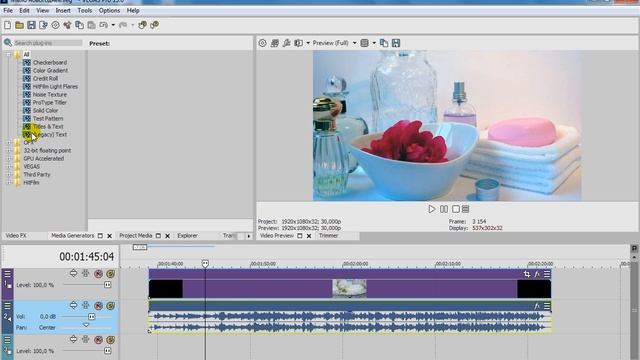Open the File menu

(8, 10)
